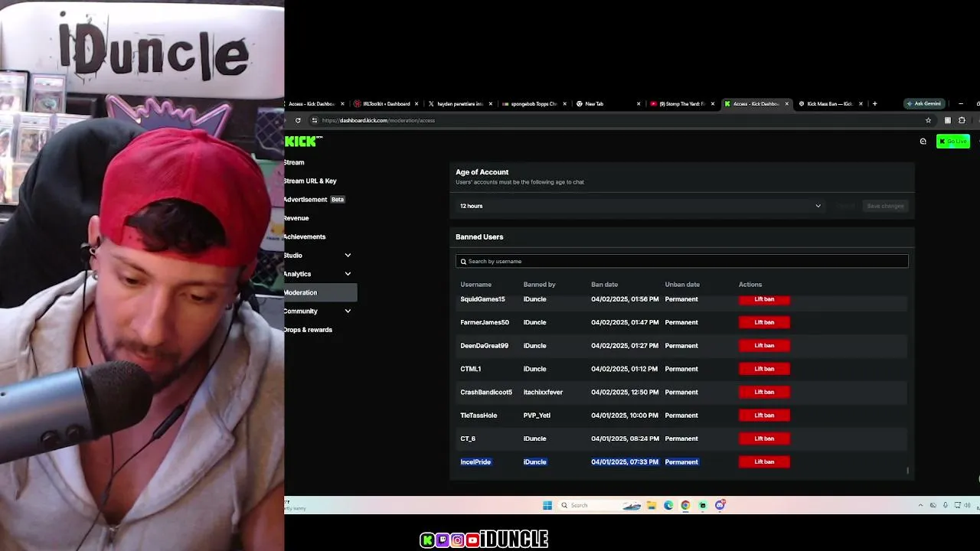Screen dimensions: 980x551
Task: Close the spongebob Topps tab
Action: pyautogui.click(x=565, y=104)
